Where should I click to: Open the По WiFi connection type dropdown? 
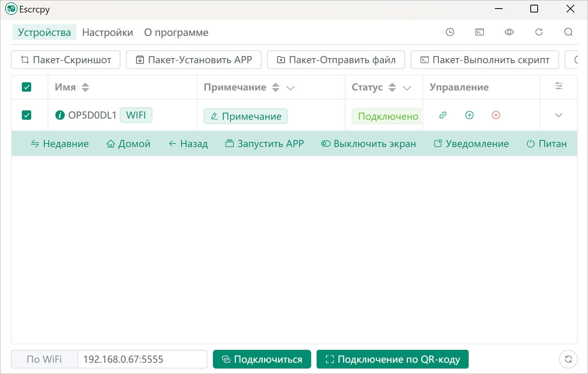pyautogui.click(x=44, y=359)
